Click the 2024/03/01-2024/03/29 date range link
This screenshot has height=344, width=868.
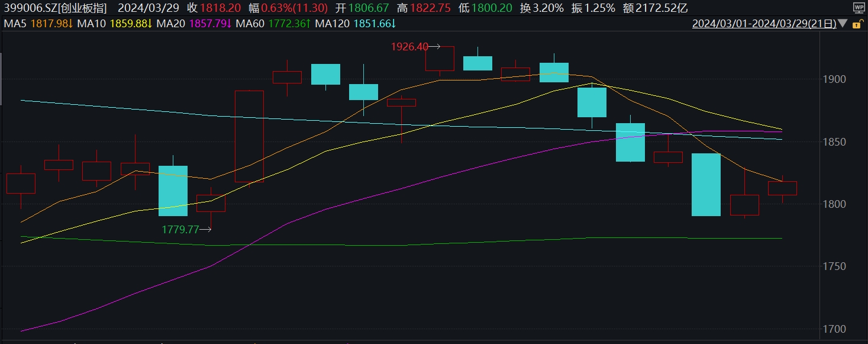point(764,24)
